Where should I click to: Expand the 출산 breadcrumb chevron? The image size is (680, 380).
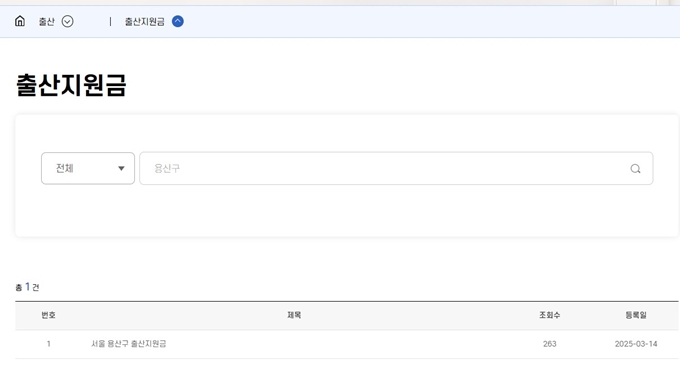pyautogui.click(x=67, y=21)
